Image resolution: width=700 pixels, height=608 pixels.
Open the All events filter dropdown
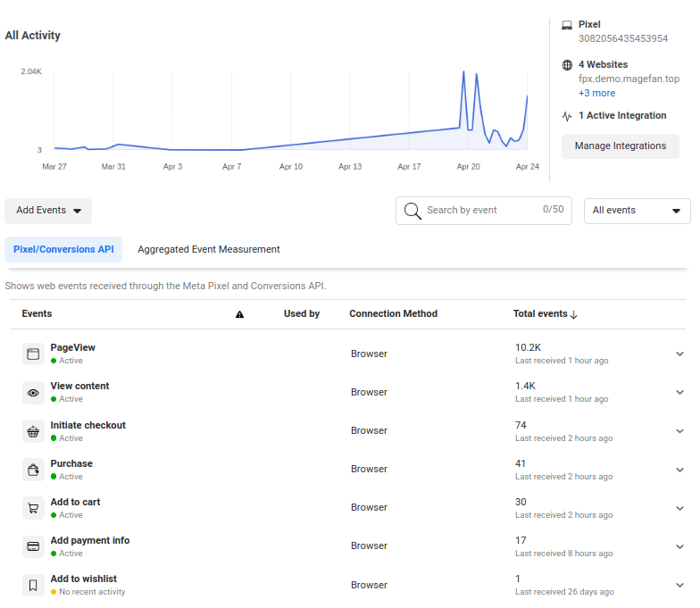[637, 211]
